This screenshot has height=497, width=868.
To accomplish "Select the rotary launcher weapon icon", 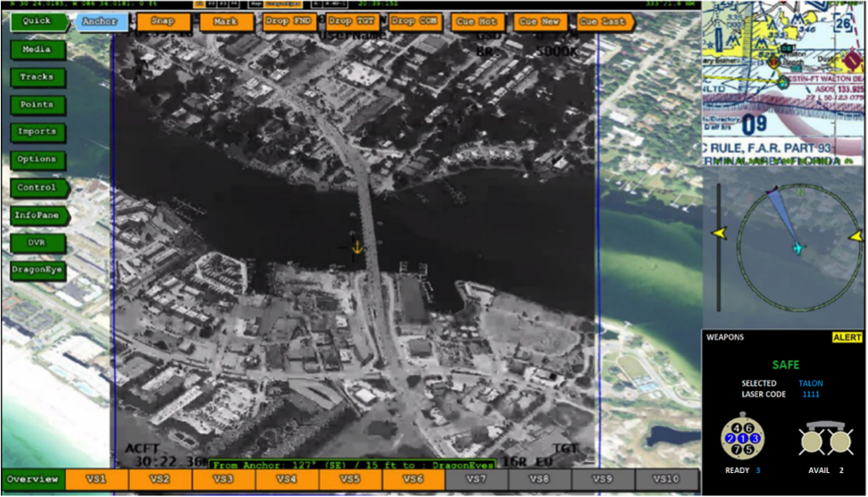I will tap(742, 437).
